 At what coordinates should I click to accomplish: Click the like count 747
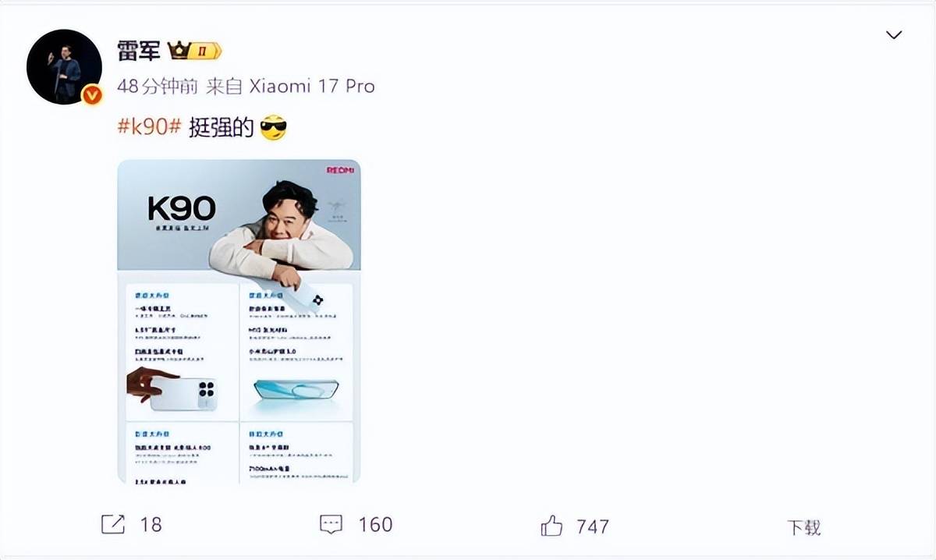point(593,526)
